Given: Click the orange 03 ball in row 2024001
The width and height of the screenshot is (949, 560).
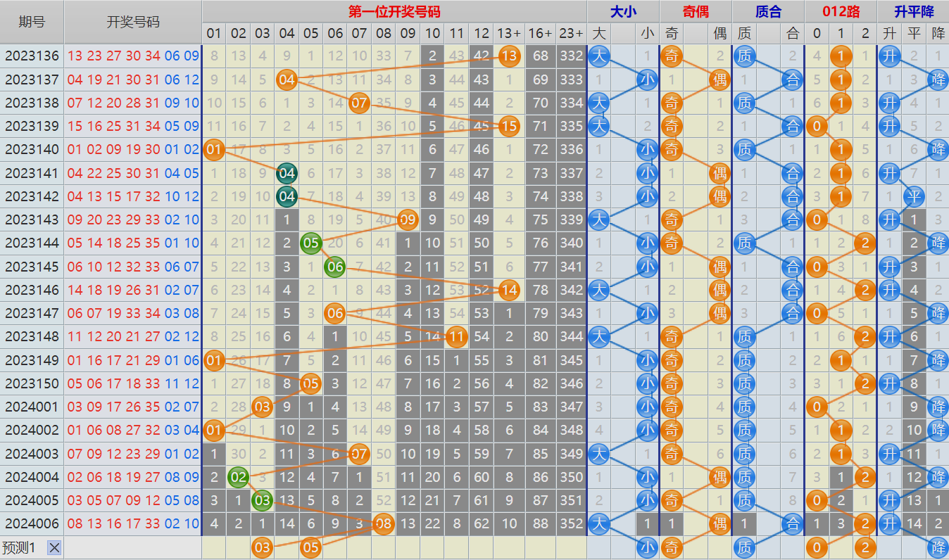Looking at the screenshot, I should click(x=262, y=407).
